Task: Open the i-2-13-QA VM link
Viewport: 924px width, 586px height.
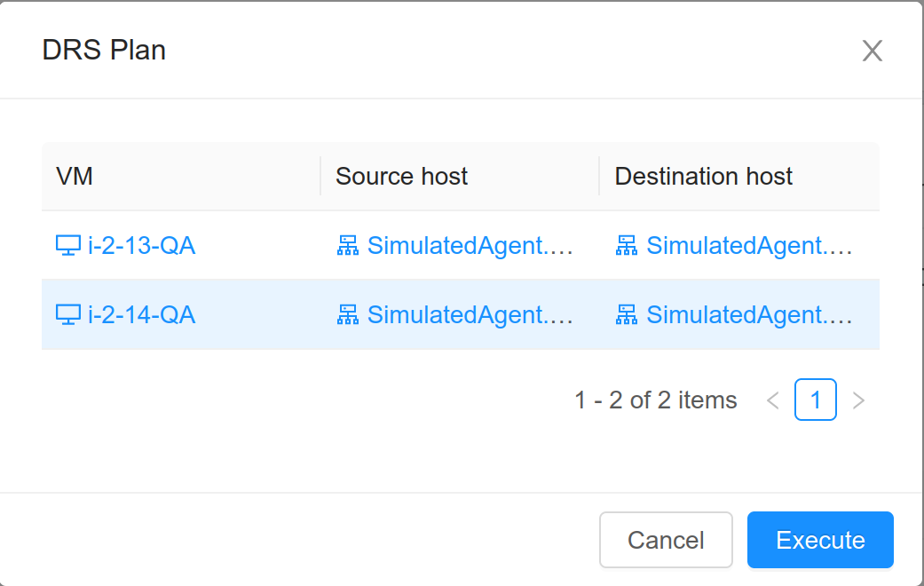Action: tap(142, 246)
